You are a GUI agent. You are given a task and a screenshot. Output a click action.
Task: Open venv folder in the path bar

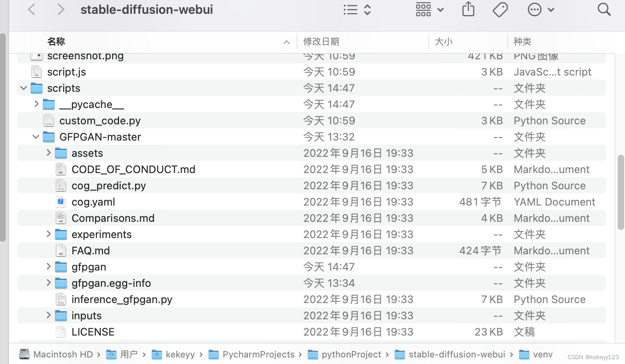(536, 354)
